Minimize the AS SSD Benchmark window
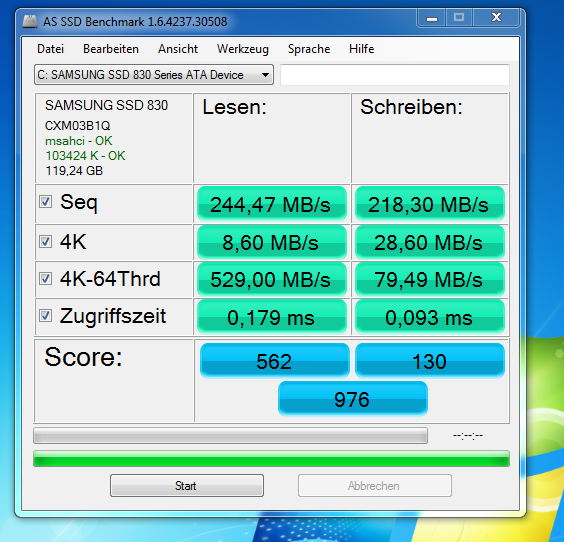564x542 pixels. [432, 18]
